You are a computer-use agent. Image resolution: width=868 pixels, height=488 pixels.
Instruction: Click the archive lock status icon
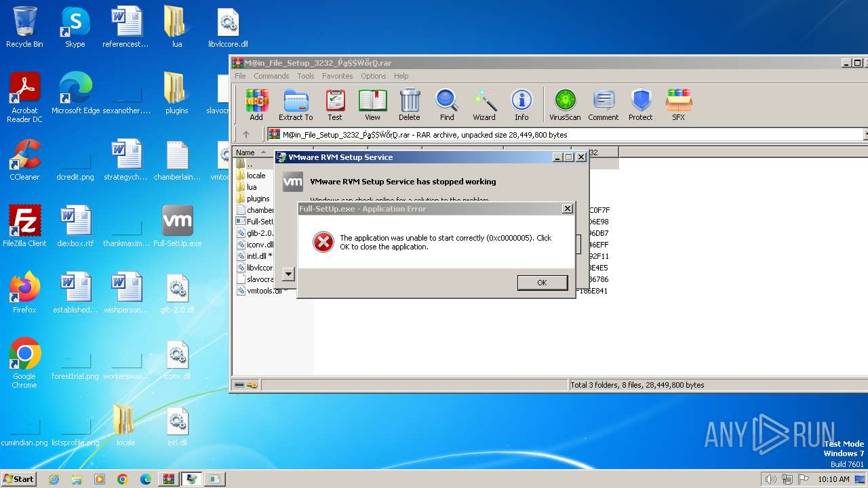click(x=252, y=385)
